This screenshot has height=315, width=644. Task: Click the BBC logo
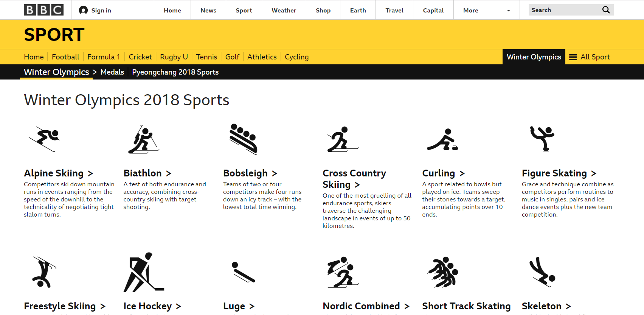43,10
